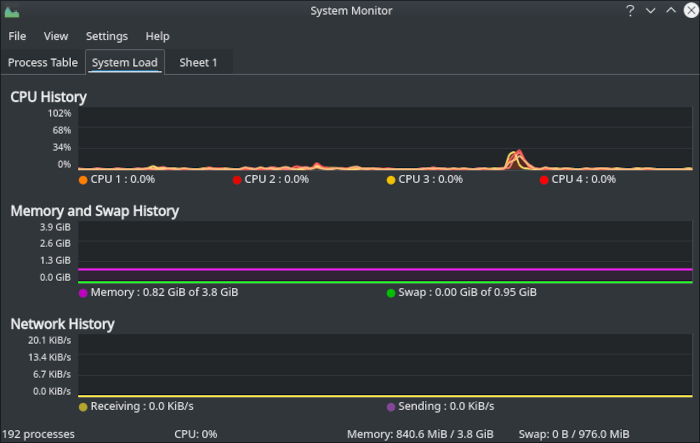Switch to the Sheet 1 tab

198,63
